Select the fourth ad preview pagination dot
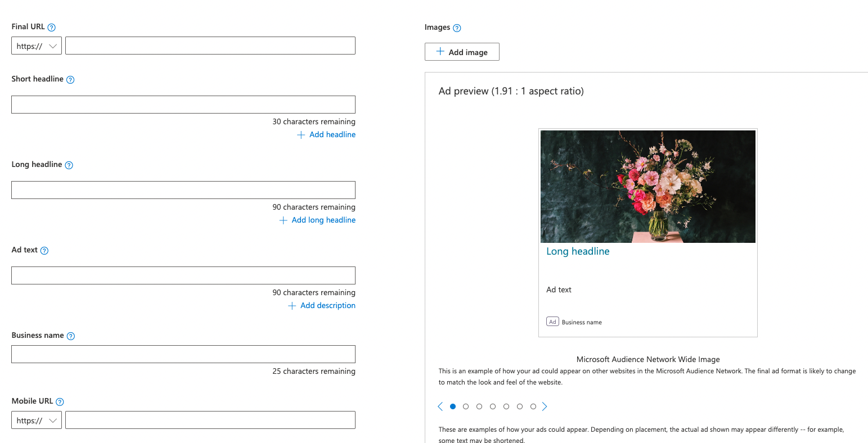The width and height of the screenshot is (868, 443). 493,406
